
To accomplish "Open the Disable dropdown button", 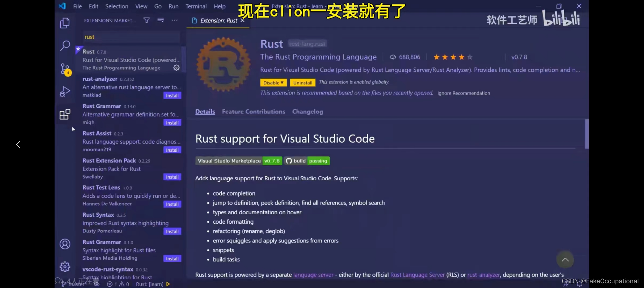I will 273,83.
